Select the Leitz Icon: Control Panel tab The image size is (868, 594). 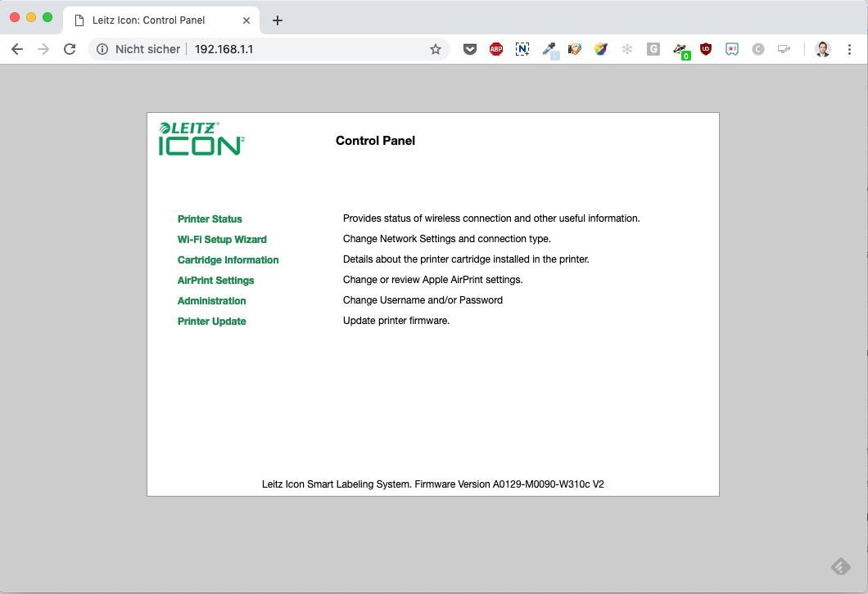[161, 20]
